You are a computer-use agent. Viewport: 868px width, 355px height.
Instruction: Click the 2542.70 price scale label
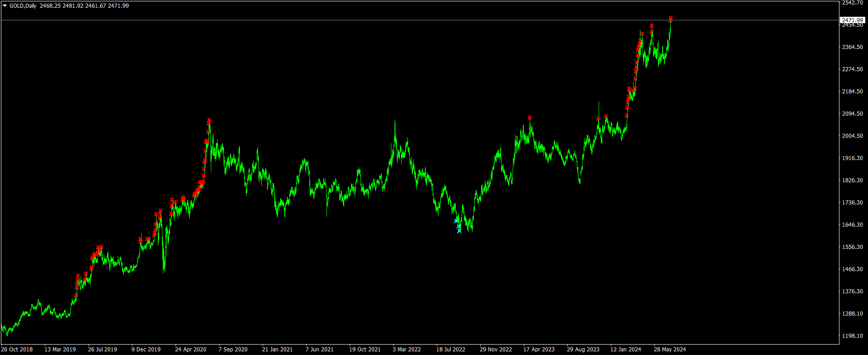tap(853, 3)
